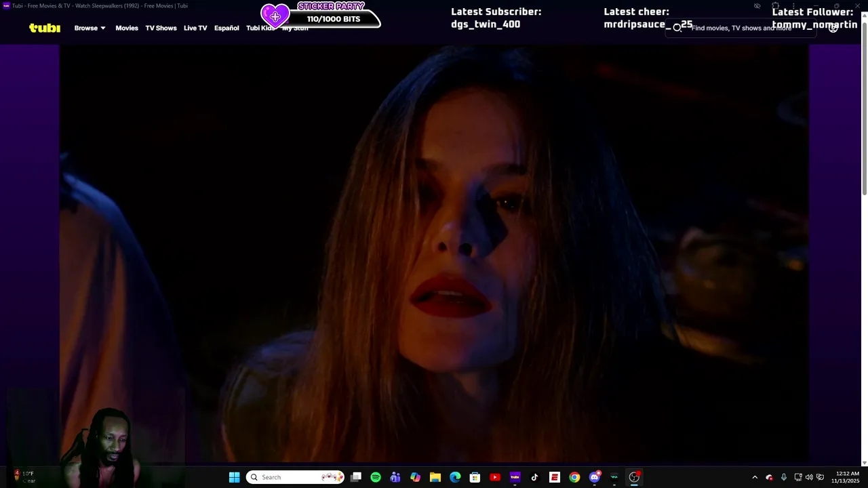Image resolution: width=868 pixels, height=488 pixels.
Task: Open Spotify from the taskbar
Action: pyautogui.click(x=376, y=477)
